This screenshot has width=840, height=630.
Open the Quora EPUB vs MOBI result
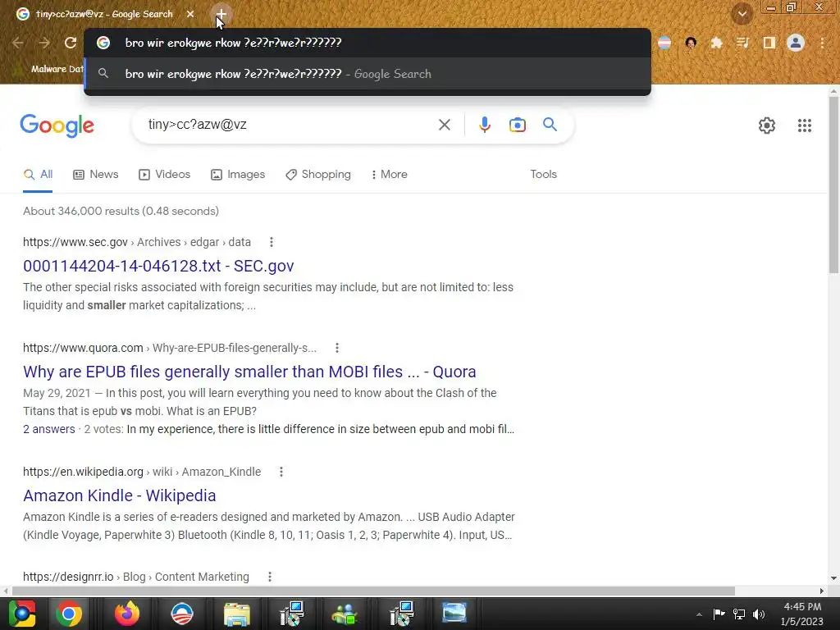point(249,372)
